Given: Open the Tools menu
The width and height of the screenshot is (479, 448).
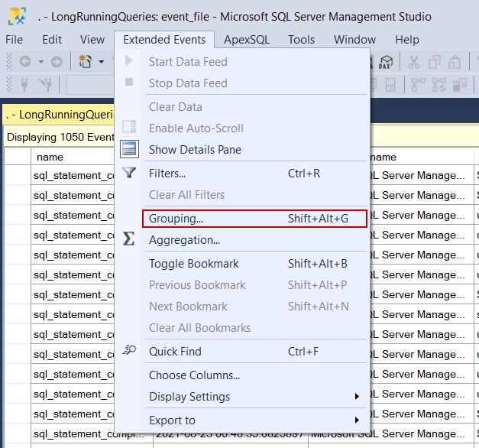Looking at the screenshot, I should pyautogui.click(x=302, y=40).
